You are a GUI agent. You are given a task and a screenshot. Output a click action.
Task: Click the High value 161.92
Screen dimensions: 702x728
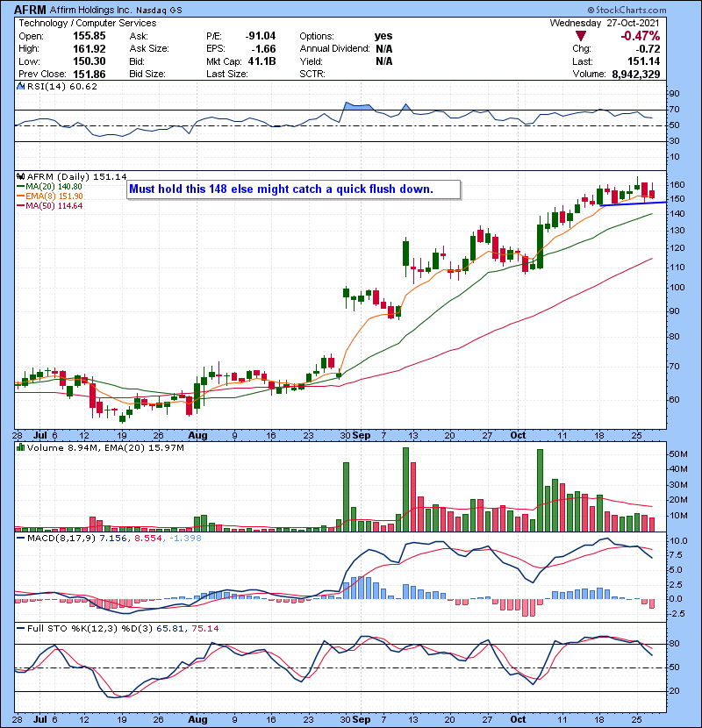[x=90, y=49]
